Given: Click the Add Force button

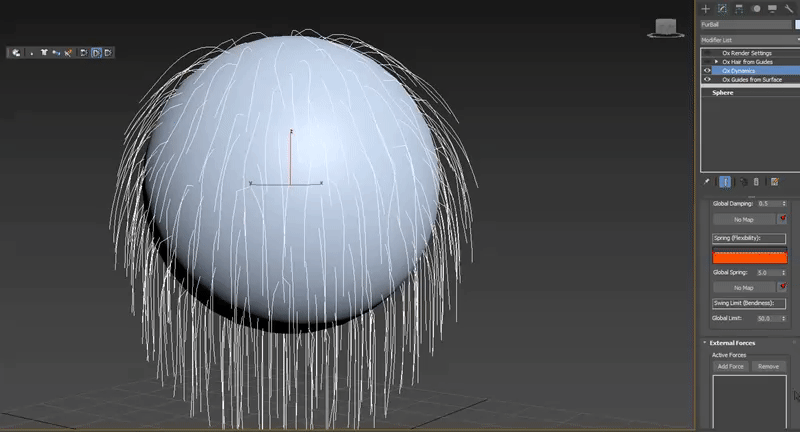Looking at the screenshot, I should coord(729,366).
